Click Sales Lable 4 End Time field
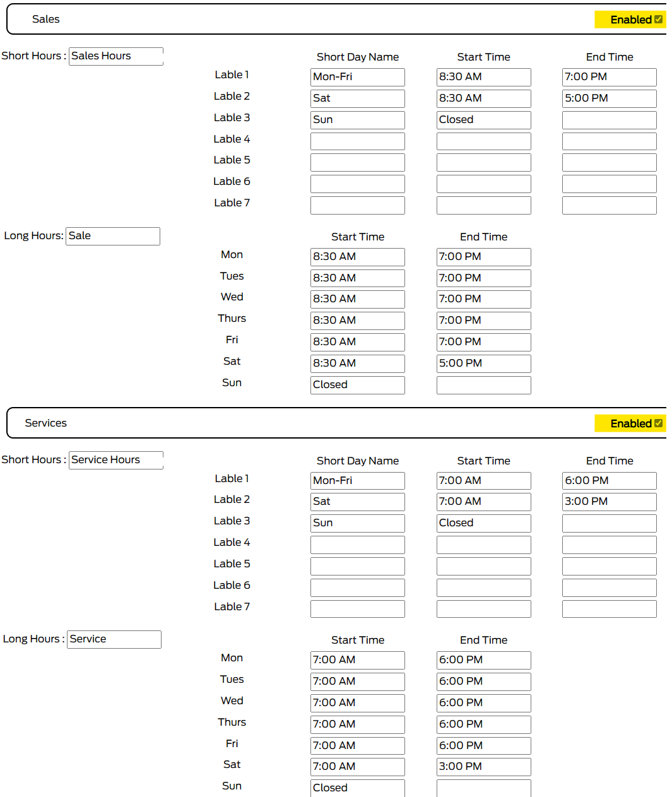The width and height of the screenshot is (672, 797). (x=610, y=141)
